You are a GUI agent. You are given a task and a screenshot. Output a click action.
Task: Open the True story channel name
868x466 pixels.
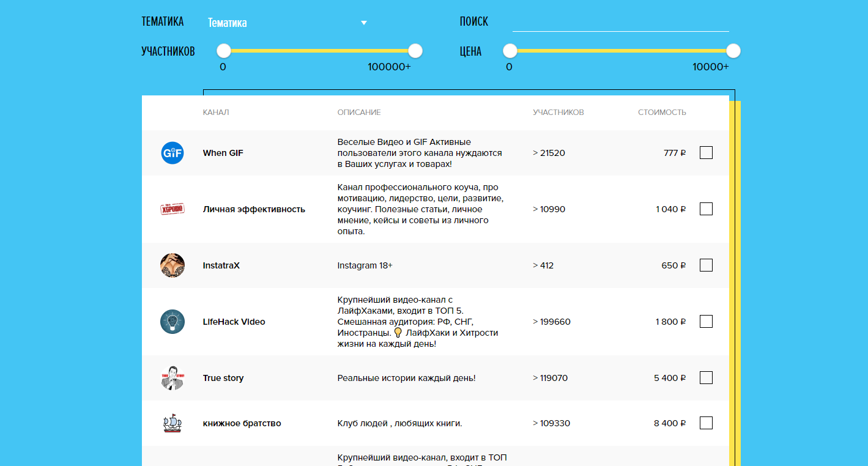[x=223, y=378]
